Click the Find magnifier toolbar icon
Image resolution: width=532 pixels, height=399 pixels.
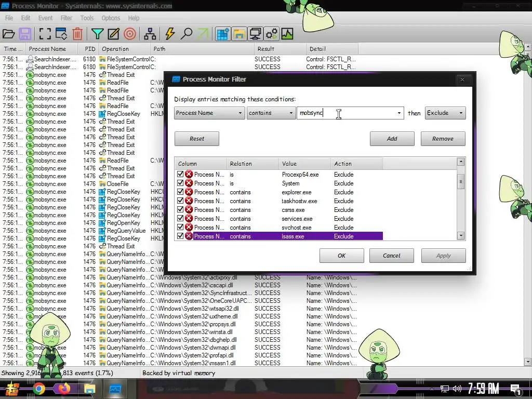[x=187, y=34]
